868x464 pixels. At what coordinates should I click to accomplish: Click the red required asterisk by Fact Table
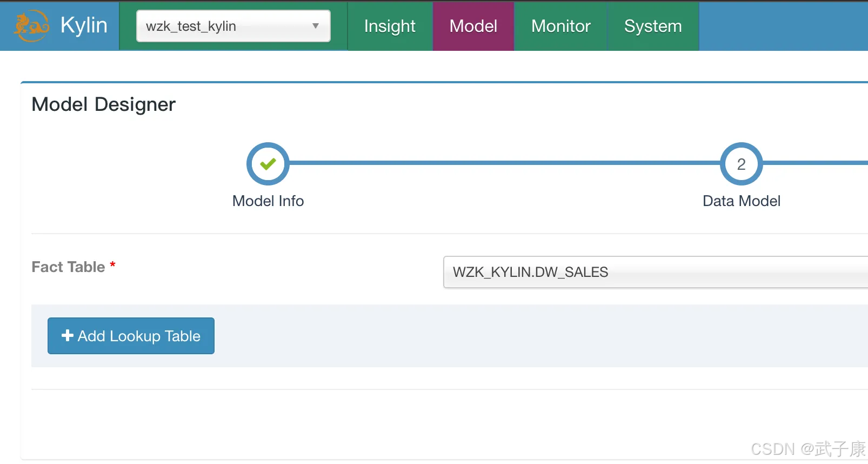pos(112,264)
